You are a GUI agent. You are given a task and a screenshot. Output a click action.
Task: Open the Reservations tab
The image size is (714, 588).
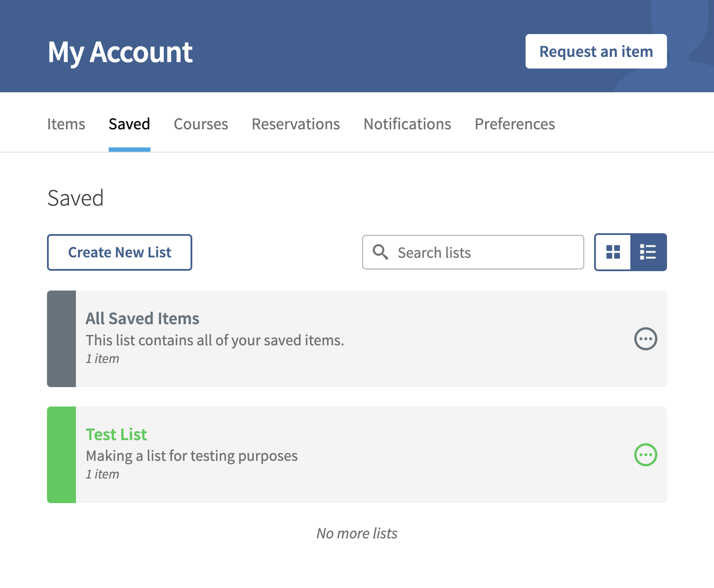tap(296, 124)
